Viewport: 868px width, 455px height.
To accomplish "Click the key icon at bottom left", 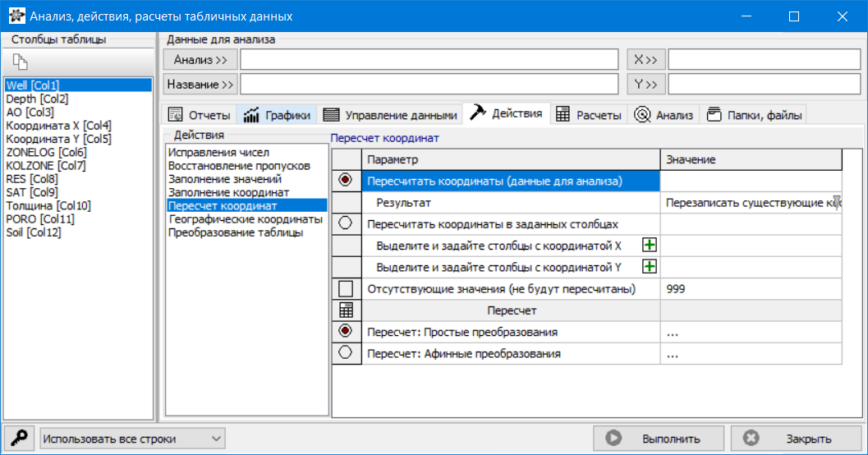I will coord(20,439).
